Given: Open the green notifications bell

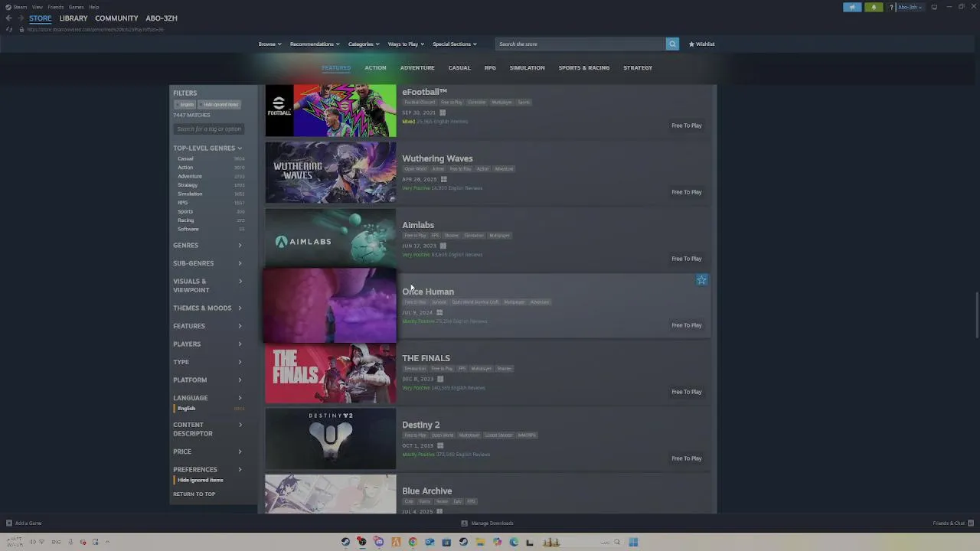Looking at the screenshot, I should (874, 7).
